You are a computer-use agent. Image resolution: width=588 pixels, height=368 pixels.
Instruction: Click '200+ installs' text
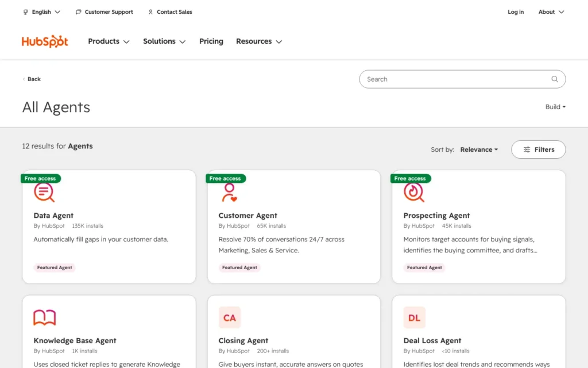(x=273, y=351)
